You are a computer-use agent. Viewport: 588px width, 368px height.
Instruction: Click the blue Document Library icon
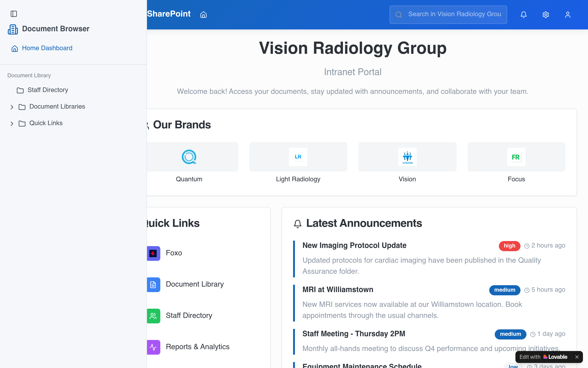(x=153, y=285)
